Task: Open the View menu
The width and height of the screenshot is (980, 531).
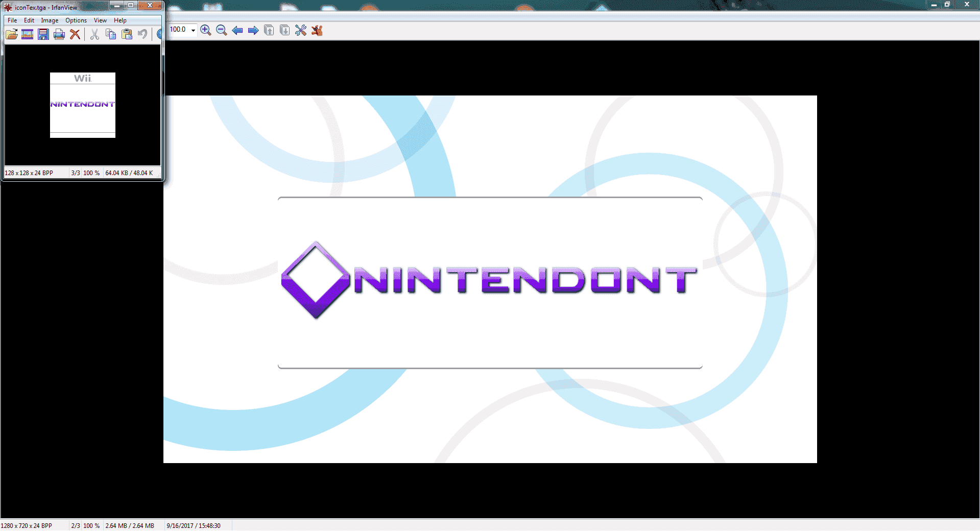Action: coord(100,20)
